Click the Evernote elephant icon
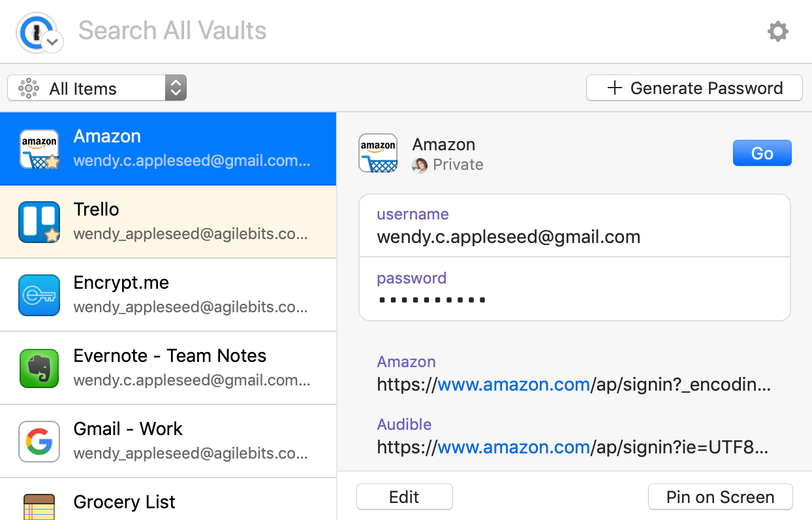812x520 pixels. click(39, 368)
